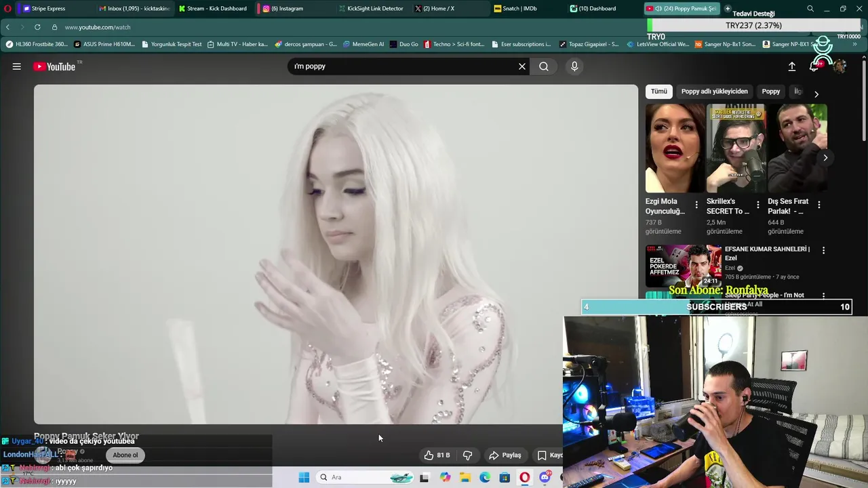Viewport: 868px width, 488px height.
Task: Open the Skrillex's SECRET short thumbnail
Action: pos(736,148)
